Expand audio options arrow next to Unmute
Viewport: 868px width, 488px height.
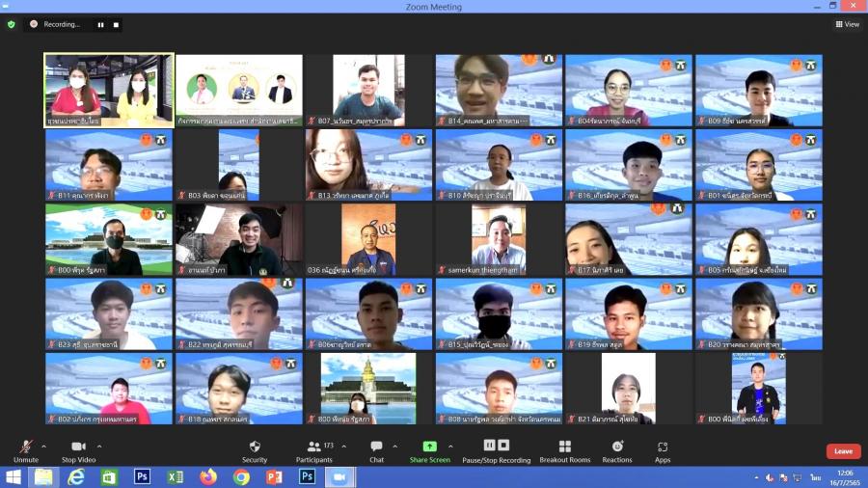(45, 446)
